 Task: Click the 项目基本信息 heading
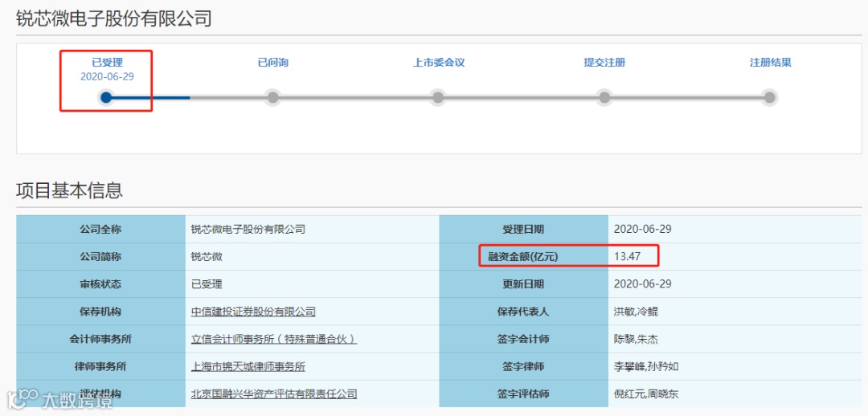(69, 191)
